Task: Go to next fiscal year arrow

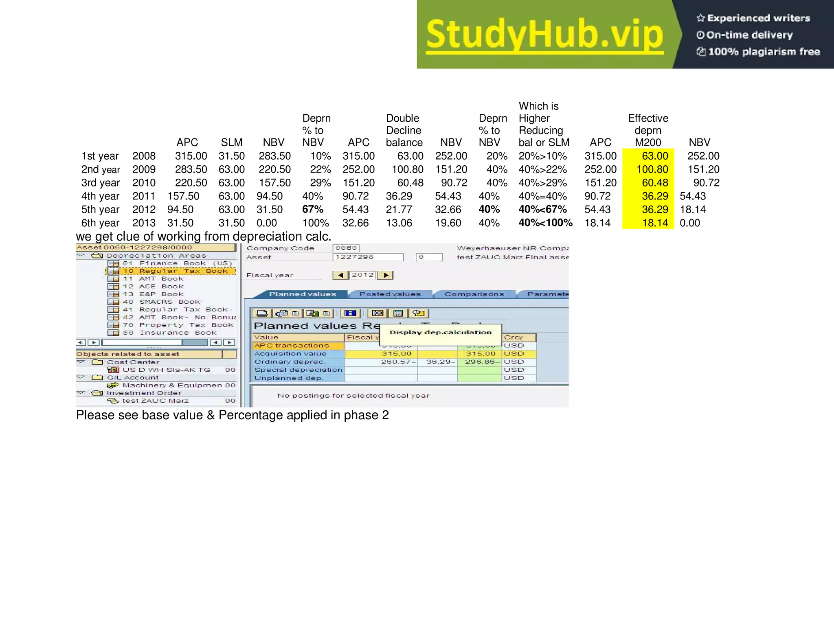Action: click(x=386, y=275)
